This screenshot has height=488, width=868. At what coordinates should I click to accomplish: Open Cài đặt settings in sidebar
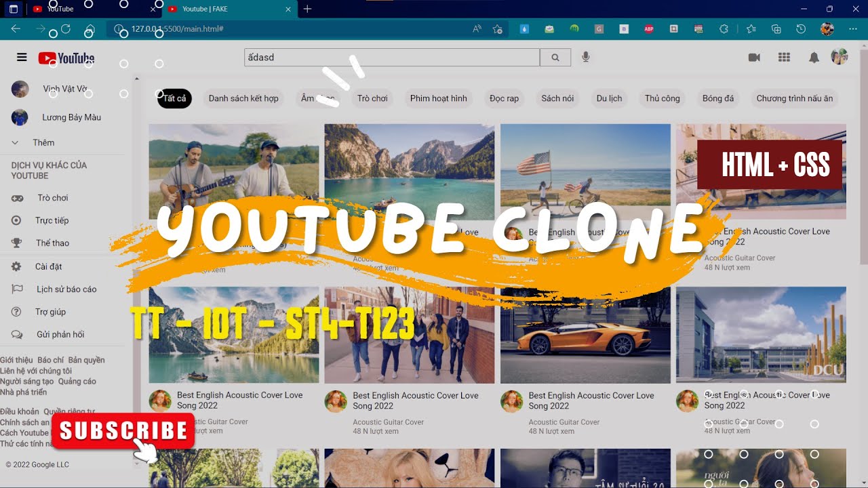pos(37,266)
